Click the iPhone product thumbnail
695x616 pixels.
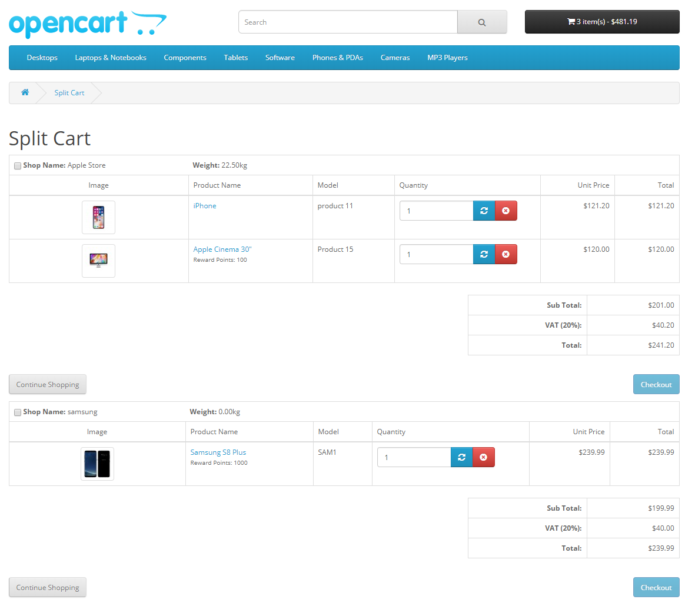tap(98, 217)
